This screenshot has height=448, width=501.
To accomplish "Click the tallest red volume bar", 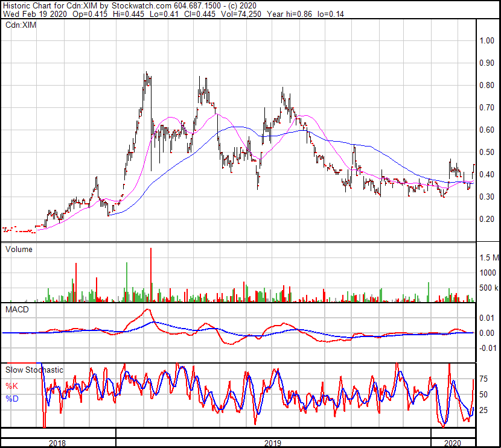I will pyautogui.click(x=151, y=275).
